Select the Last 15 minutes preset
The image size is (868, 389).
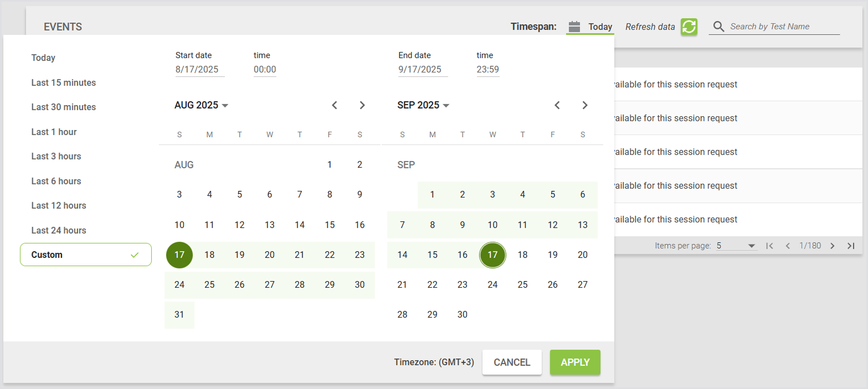64,82
